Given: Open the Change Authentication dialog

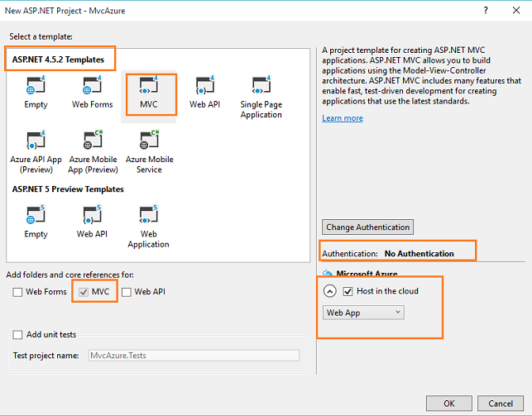Looking at the screenshot, I should pos(367,227).
